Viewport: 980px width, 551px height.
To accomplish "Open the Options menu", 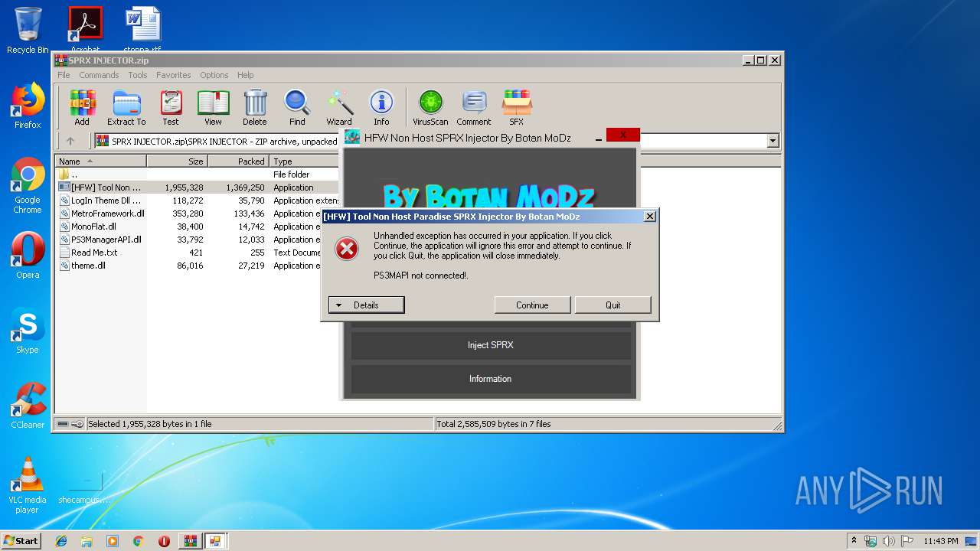I will (214, 75).
